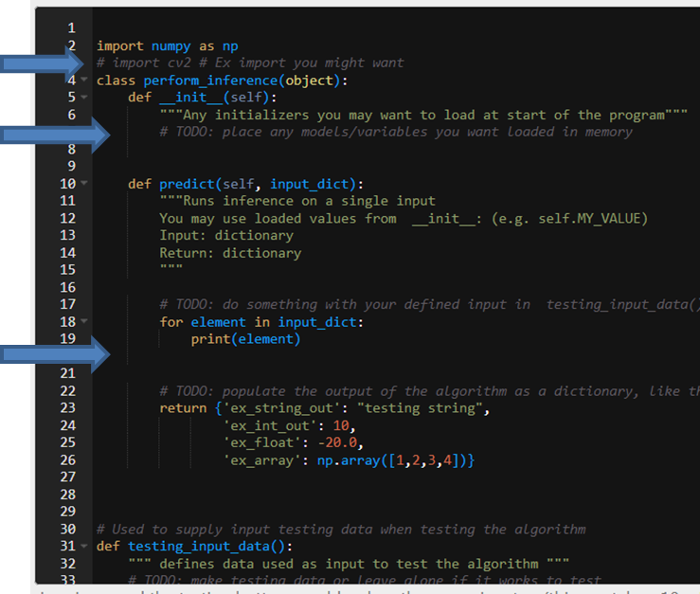Click 'Used to supply input testing data' comment

coord(341,530)
